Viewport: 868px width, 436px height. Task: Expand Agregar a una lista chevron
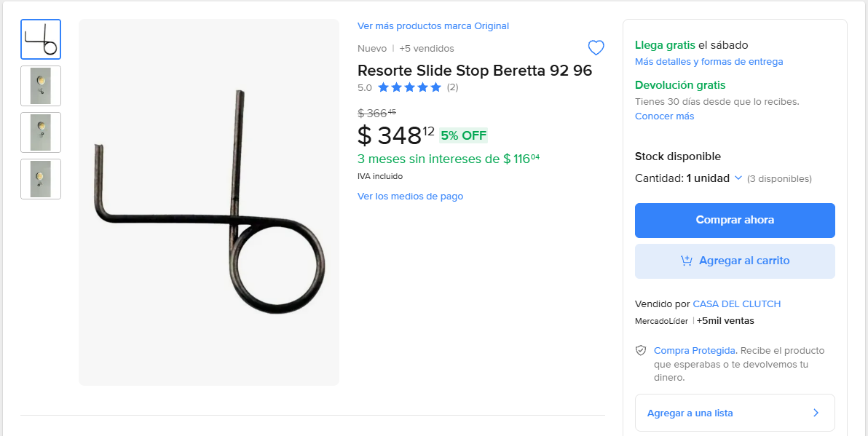(816, 413)
